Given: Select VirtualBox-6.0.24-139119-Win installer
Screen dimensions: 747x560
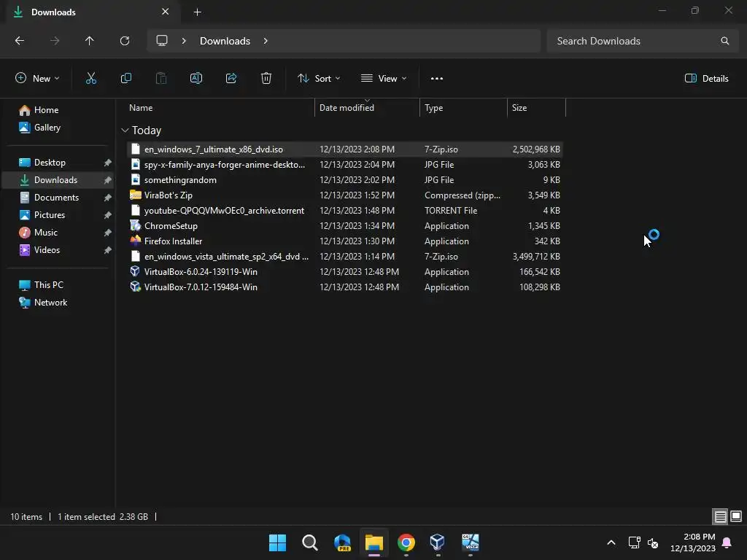Looking at the screenshot, I should coord(345,272).
